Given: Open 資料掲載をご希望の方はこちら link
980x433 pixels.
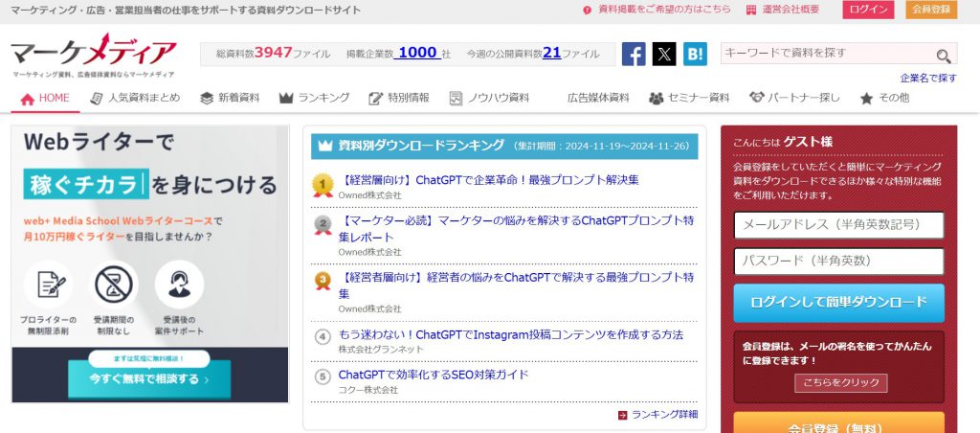Looking at the screenshot, I should 664,10.
